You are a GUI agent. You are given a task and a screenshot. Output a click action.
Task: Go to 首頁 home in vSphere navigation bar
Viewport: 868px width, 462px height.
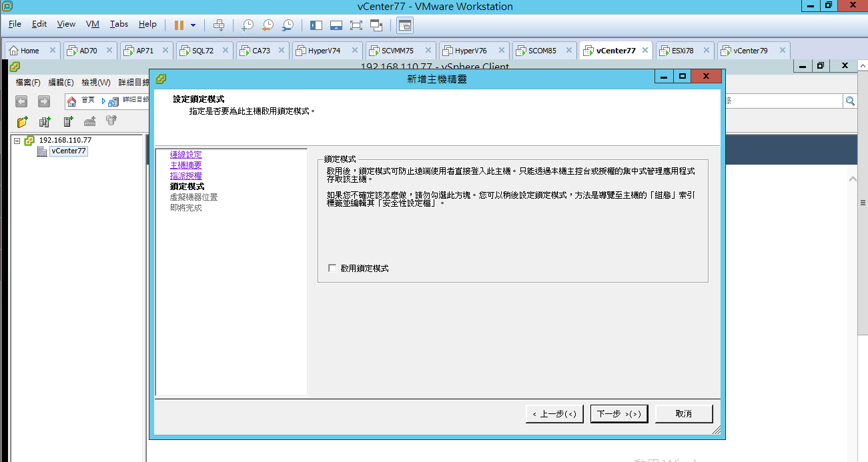point(81,101)
